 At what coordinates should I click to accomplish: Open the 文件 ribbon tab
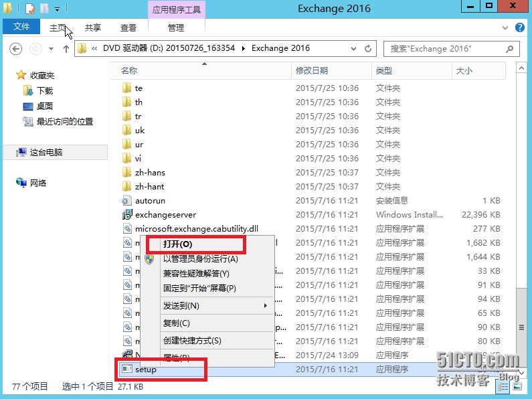pos(21,27)
